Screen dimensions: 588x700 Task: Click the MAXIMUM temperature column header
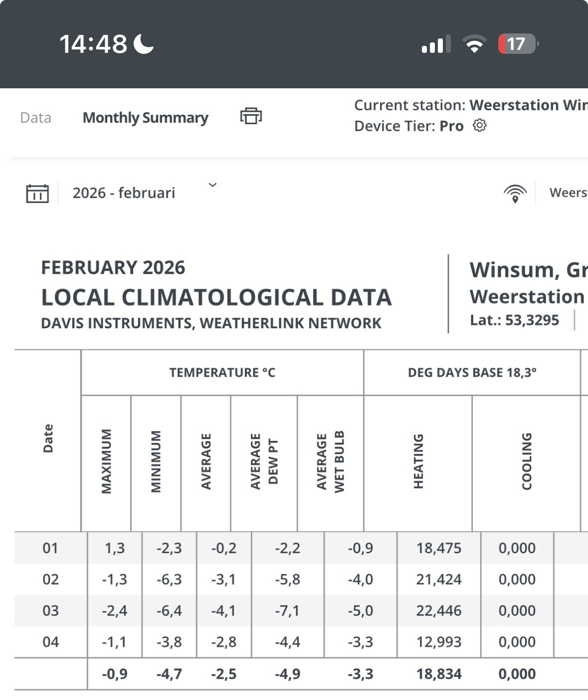pyautogui.click(x=106, y=462)
